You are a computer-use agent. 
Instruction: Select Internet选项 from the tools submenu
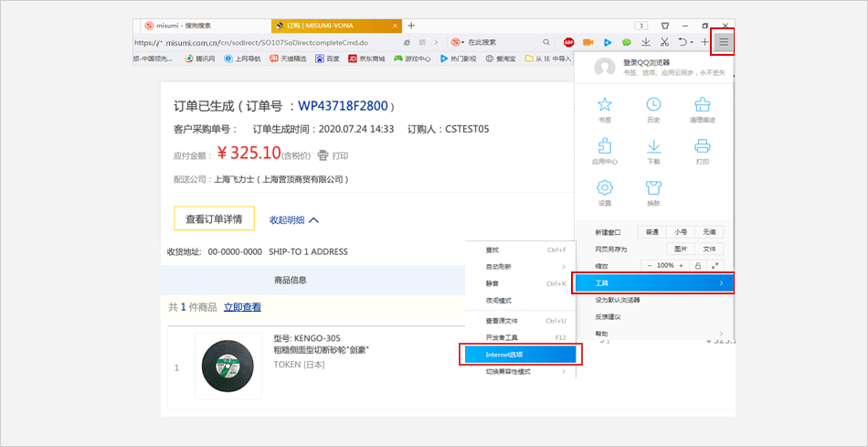point(519,354)
